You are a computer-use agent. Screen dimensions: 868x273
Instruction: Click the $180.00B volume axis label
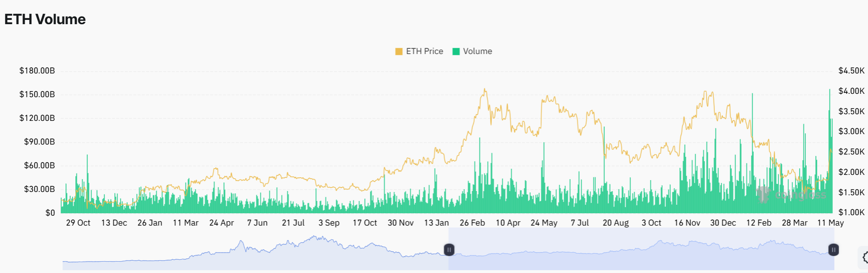37,71
